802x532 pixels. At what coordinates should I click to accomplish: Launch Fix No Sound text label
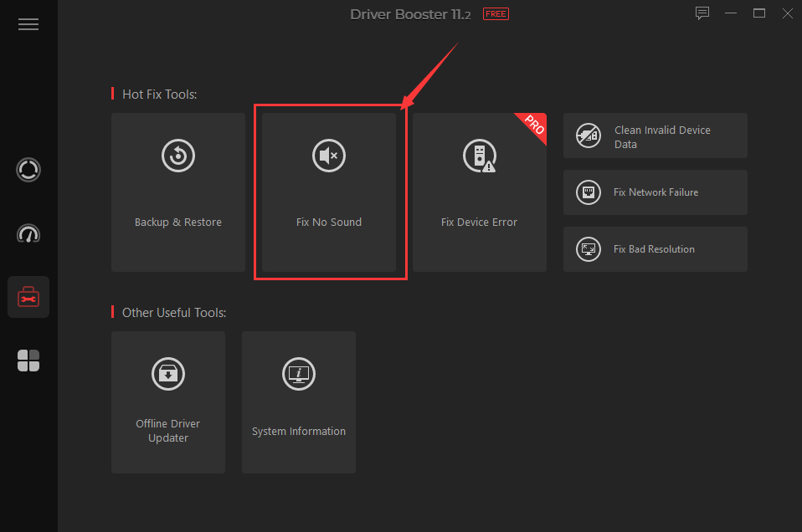click(329, 223)
